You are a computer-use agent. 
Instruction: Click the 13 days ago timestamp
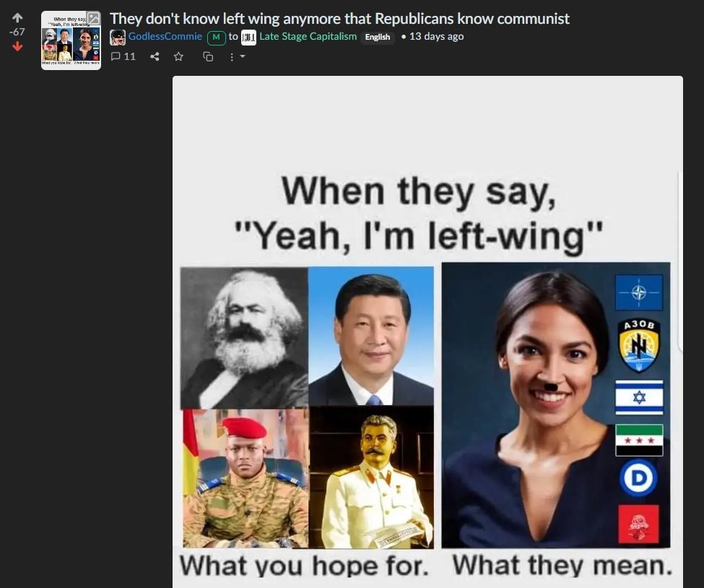click(x=436, y=36)
